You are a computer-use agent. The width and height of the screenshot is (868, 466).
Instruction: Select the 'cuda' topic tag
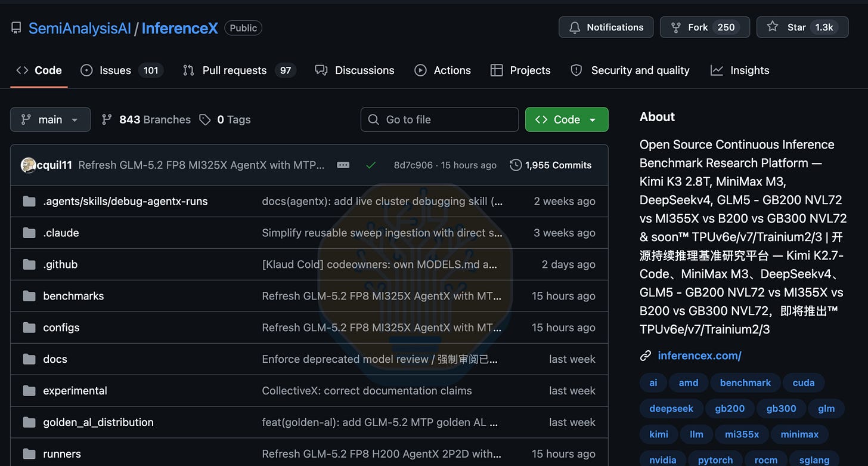(804, 383)
